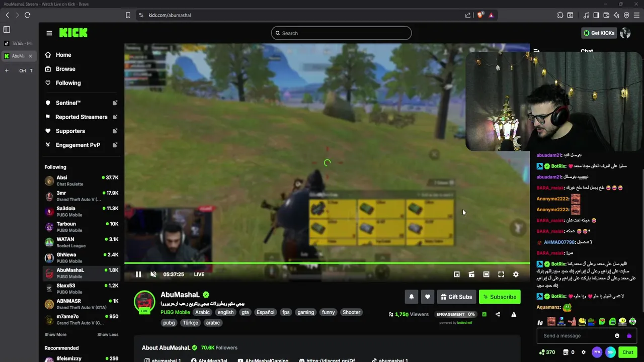Click the green stream progress bar
This screenshot has height=362, width=644.
click(327, 263)
